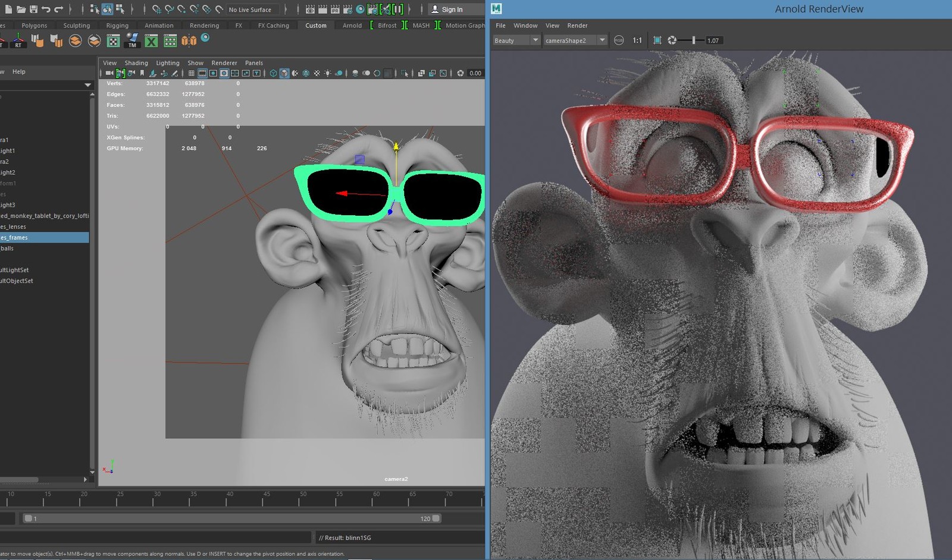Choose Select by component type icon
The image size is (952, 560).
(x=120, y=9)
